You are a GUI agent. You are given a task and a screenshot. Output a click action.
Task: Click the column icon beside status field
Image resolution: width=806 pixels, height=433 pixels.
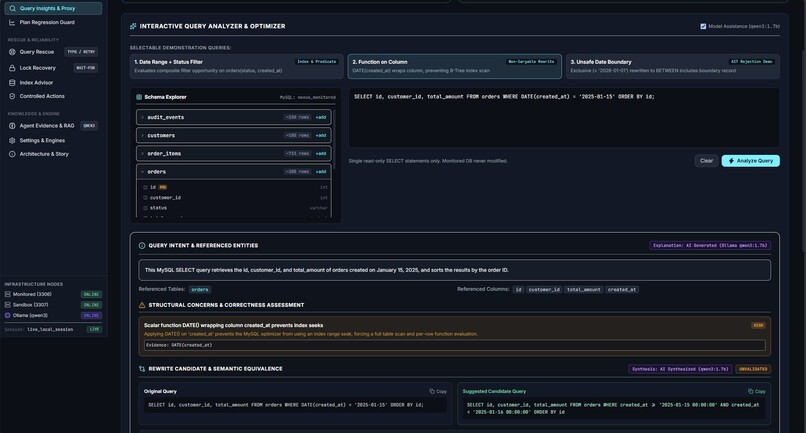click(145, 208)
